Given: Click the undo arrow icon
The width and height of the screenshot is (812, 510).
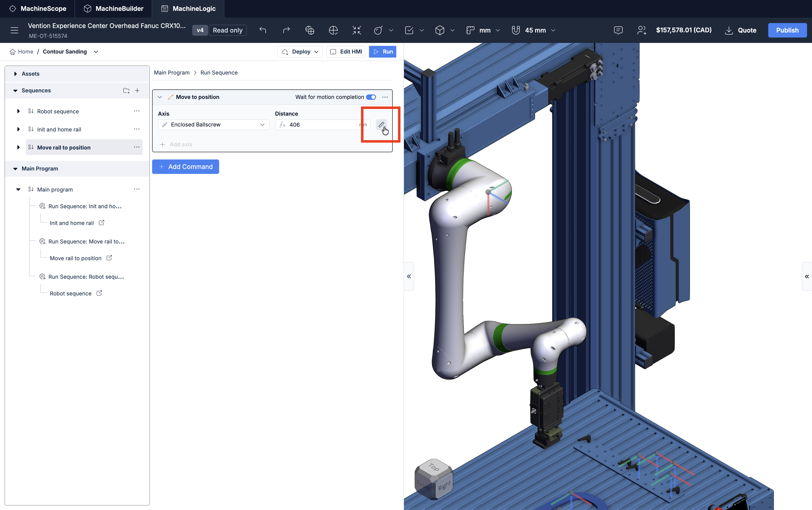Looking at the screenshot, I should click(x=263, y=30).
